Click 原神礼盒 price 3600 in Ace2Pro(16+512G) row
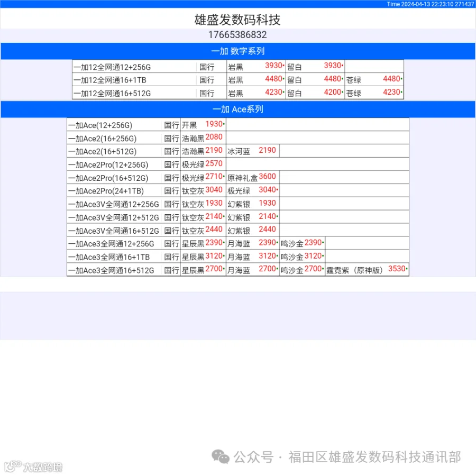Image resolution: width=476 pixels, height=476 pixels. [267, 177]
